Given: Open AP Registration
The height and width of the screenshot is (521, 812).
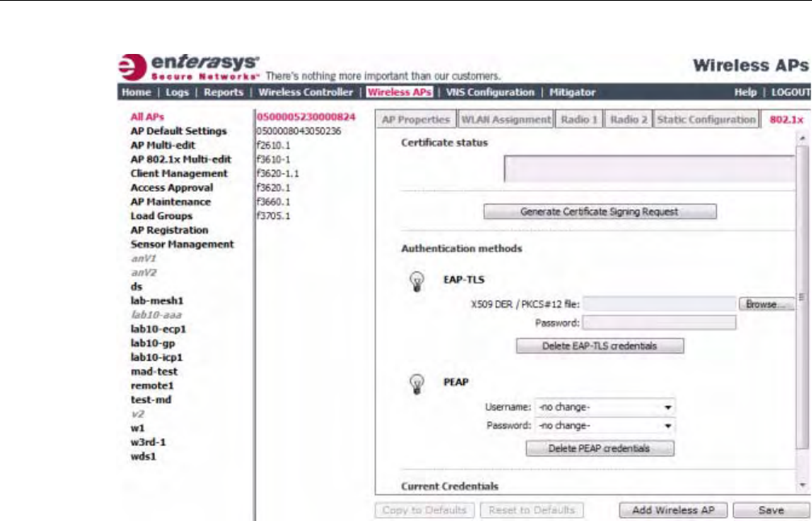Looking at the screenshot, I should coord(169,230).
